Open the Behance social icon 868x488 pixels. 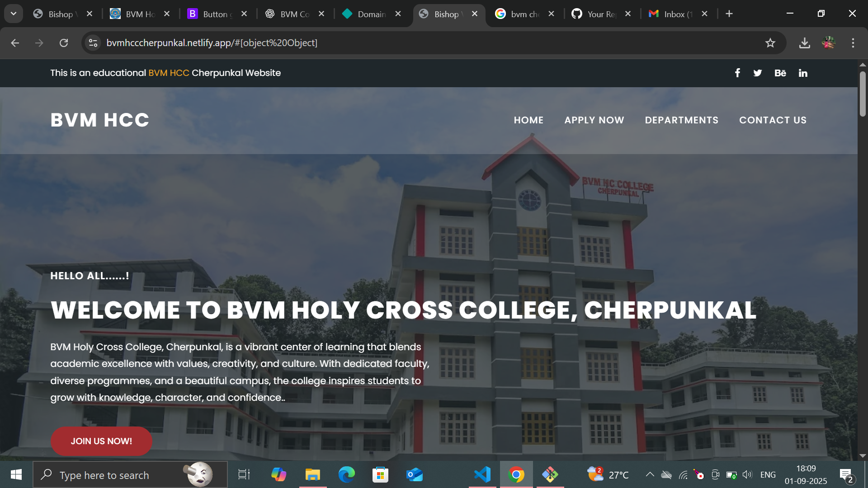coord(780,73)
